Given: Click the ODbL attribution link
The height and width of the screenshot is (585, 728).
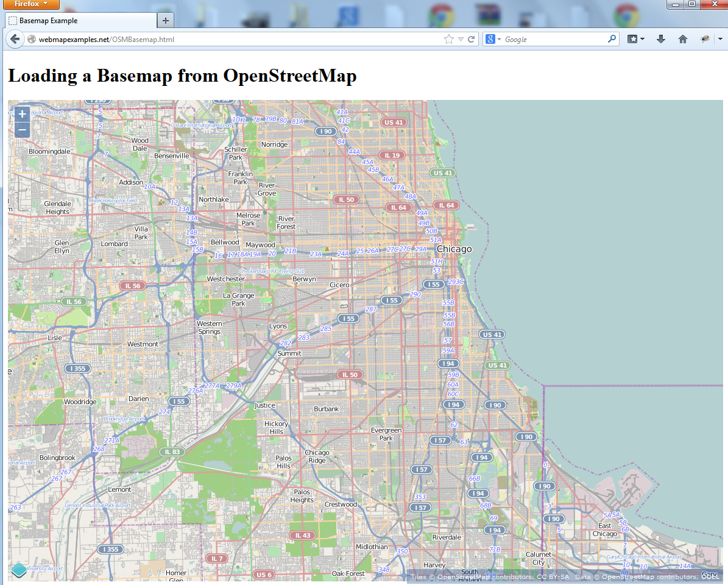Looking at the screenshot, I should [710, 576].
